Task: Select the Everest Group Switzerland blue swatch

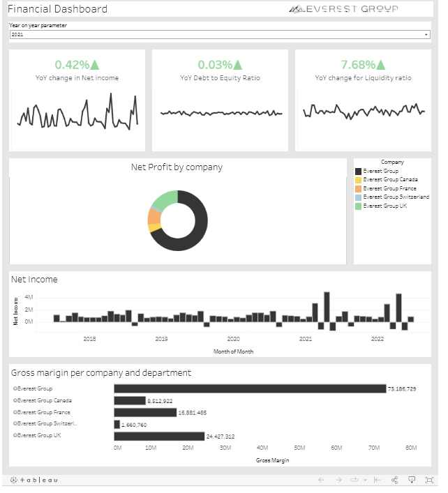Action: point(358,197)
